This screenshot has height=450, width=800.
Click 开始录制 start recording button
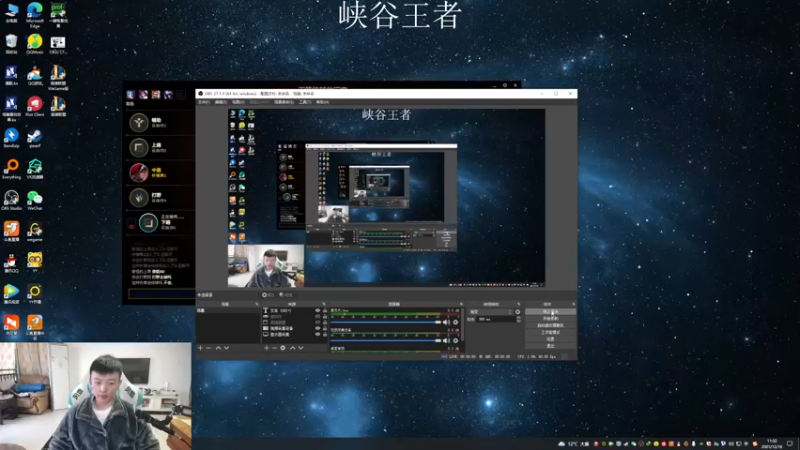point(550,318)
